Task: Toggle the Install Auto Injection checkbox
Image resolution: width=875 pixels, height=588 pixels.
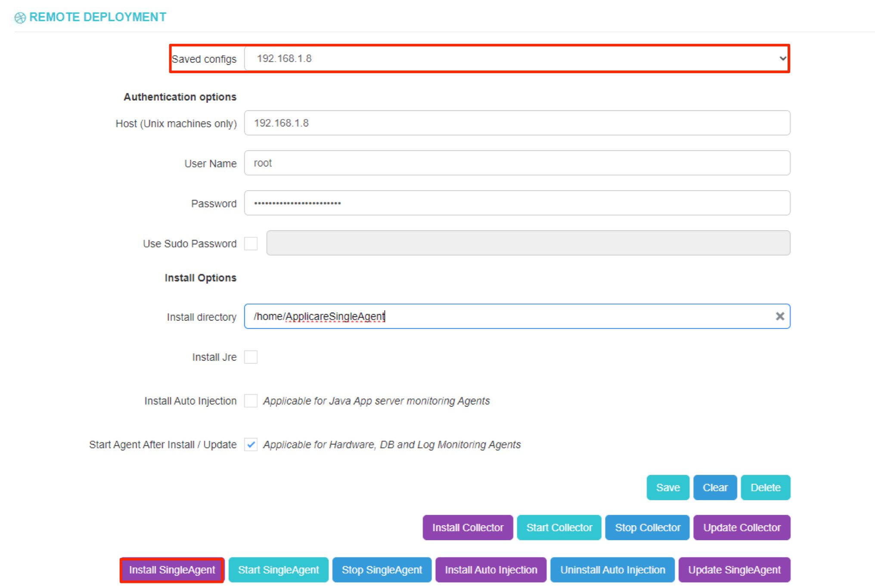Action: pos(251,401)
